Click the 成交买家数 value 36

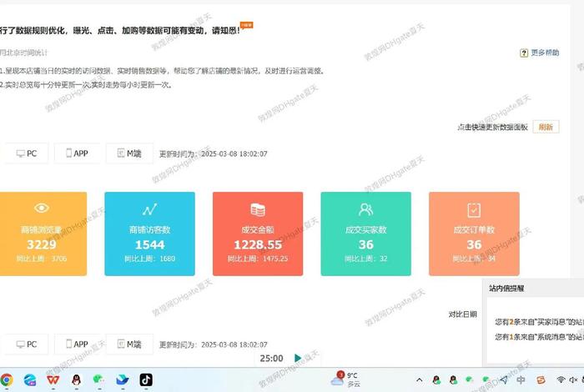365,244
